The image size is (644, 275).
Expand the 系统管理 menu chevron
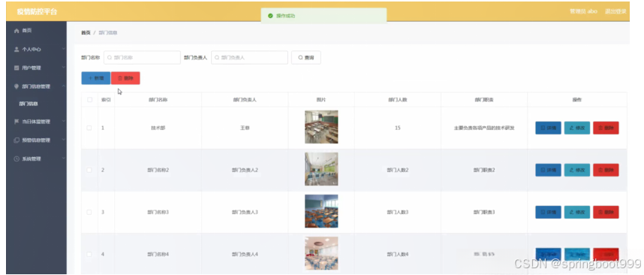(63, 159)
